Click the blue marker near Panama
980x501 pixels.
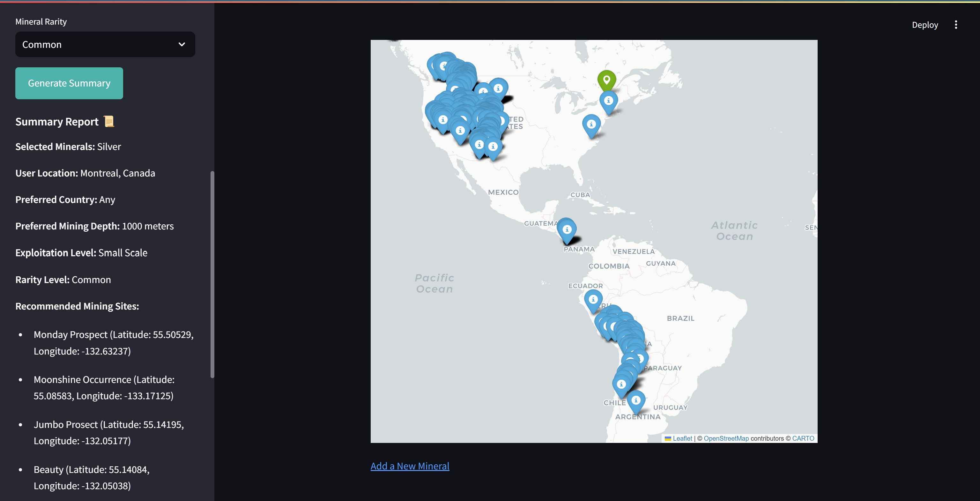(x=567, y=229)
